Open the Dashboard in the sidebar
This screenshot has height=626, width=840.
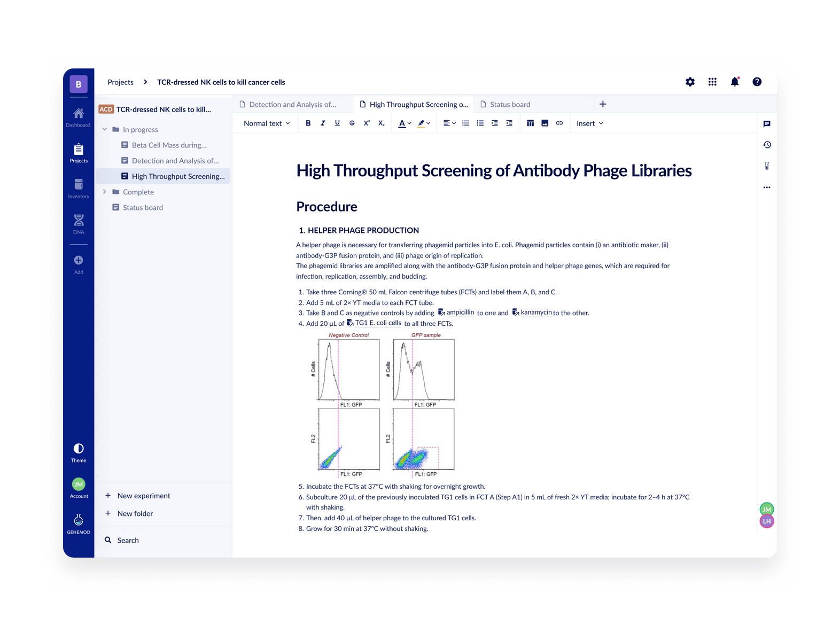pyautogui.click(x=78, y=117)
